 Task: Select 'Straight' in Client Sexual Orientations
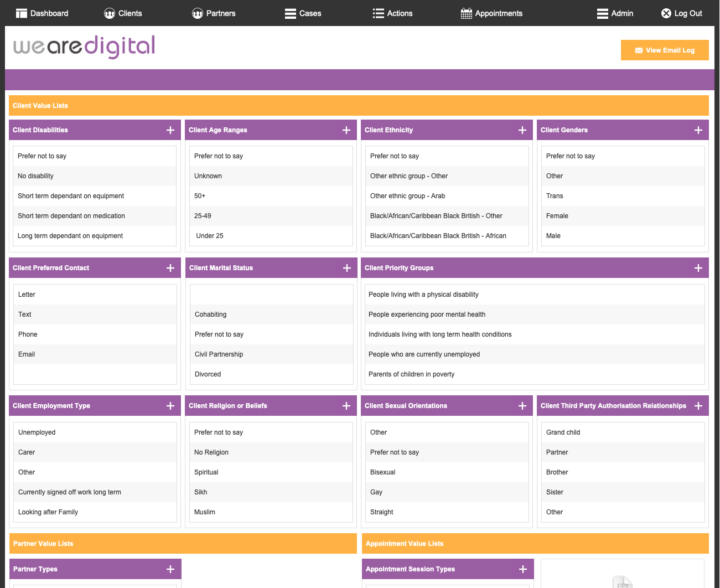pyautogui.click(x=447, y=512)
